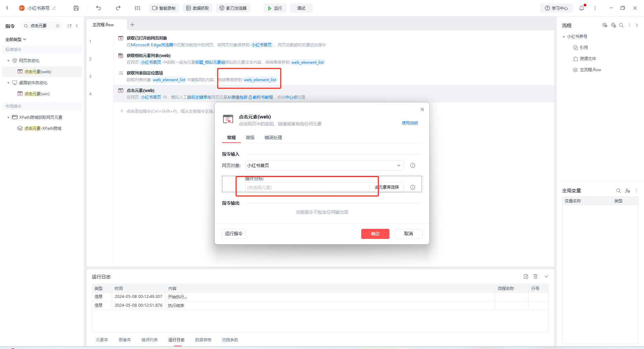The image size is (644, 349).
Task: Open 数据抓取 data capture
Action: [198, 8]
